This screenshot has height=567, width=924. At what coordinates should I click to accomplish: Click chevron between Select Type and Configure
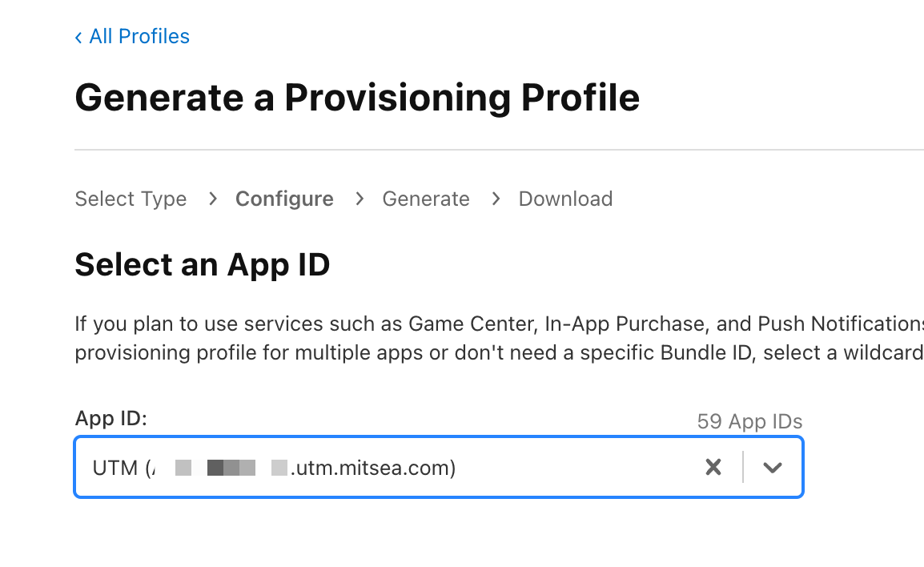click(212, 199)
